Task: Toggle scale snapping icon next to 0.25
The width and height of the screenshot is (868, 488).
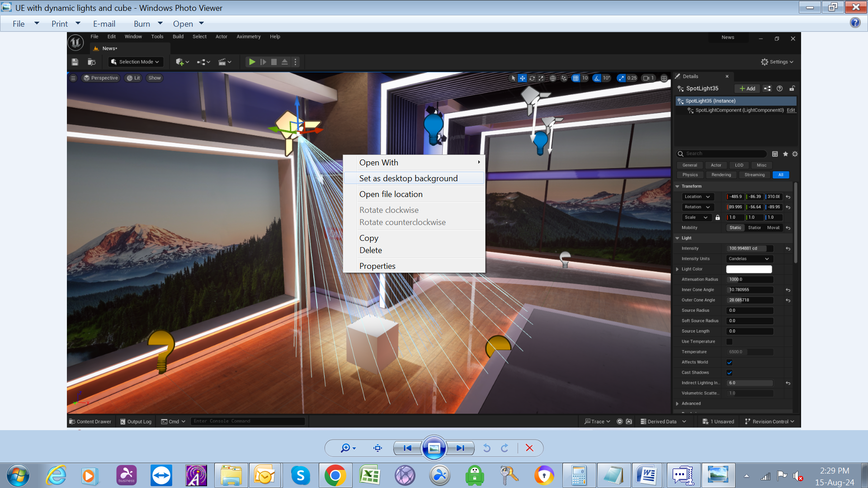Action: pyautogui.click(x=621, y=78)
